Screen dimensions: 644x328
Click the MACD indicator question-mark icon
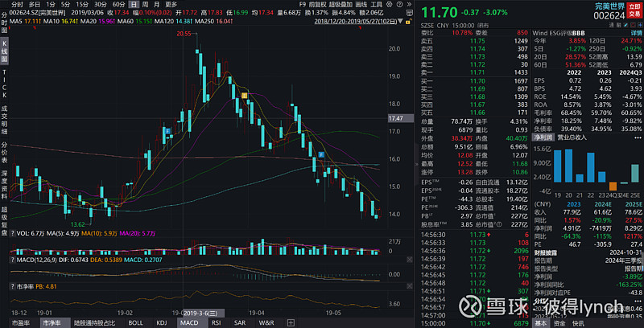click(12, 260)
